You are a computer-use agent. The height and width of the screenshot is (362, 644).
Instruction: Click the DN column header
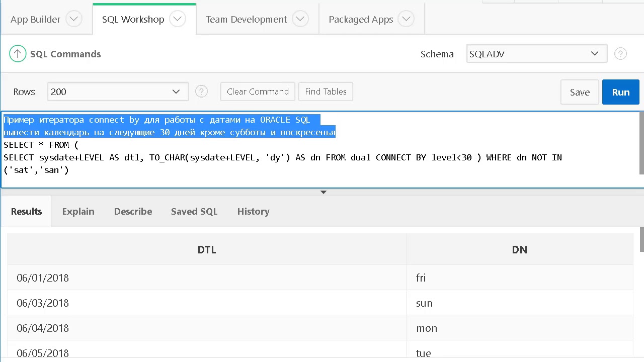[x=520, y=249]
